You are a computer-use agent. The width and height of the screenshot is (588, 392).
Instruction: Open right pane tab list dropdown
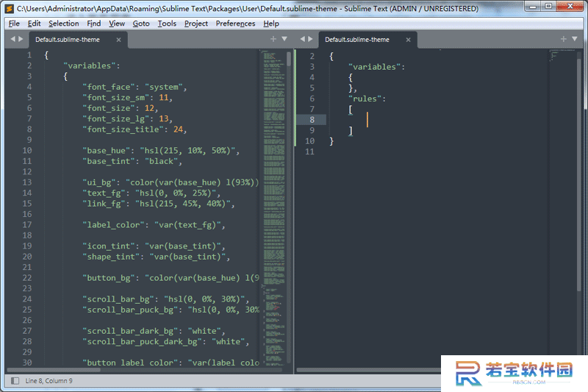coord(575,39)
